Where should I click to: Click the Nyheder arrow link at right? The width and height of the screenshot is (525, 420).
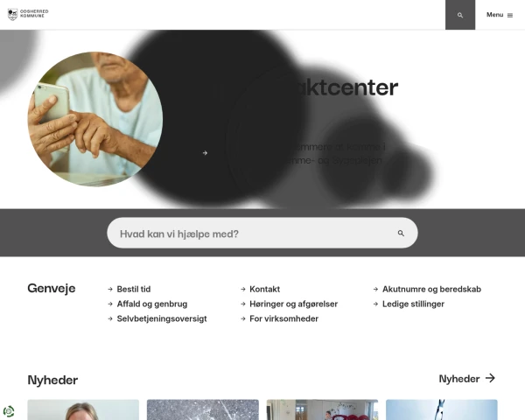(467, 379)
